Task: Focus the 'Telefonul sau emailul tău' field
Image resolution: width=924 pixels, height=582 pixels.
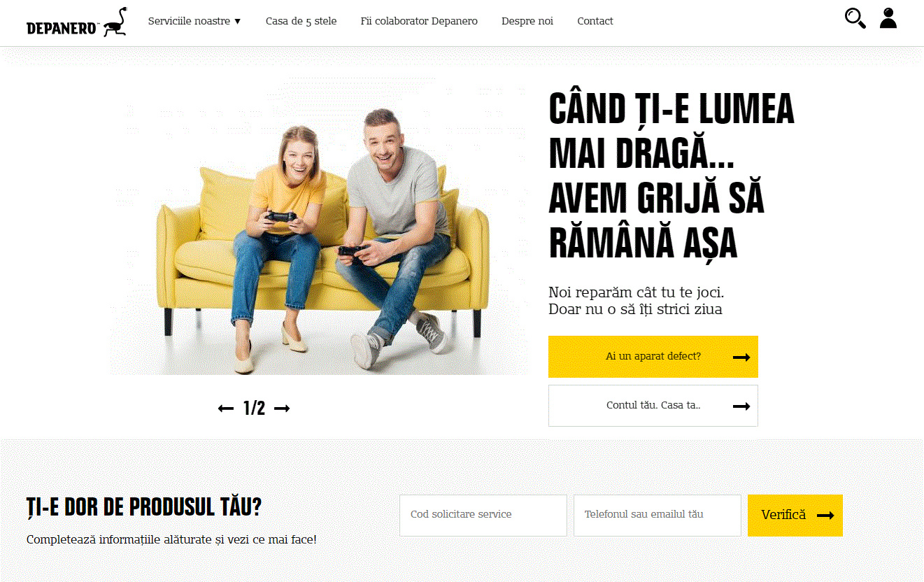Action: click(658, 516)
